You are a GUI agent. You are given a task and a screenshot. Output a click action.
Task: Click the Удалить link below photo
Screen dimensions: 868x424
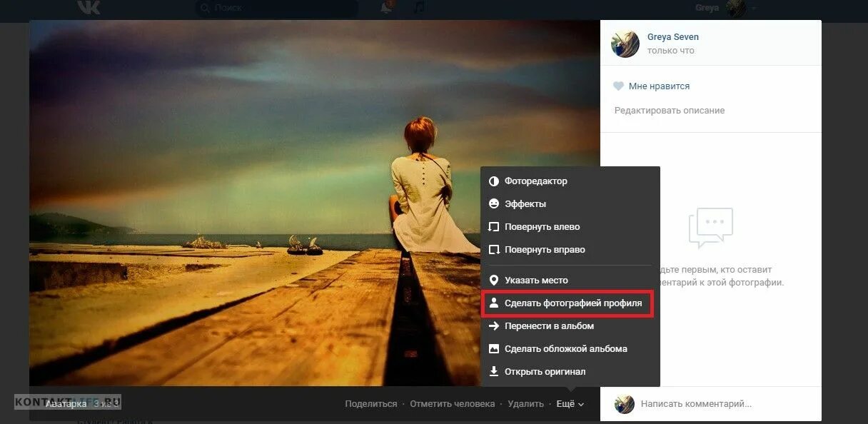[x=526, y=404]
